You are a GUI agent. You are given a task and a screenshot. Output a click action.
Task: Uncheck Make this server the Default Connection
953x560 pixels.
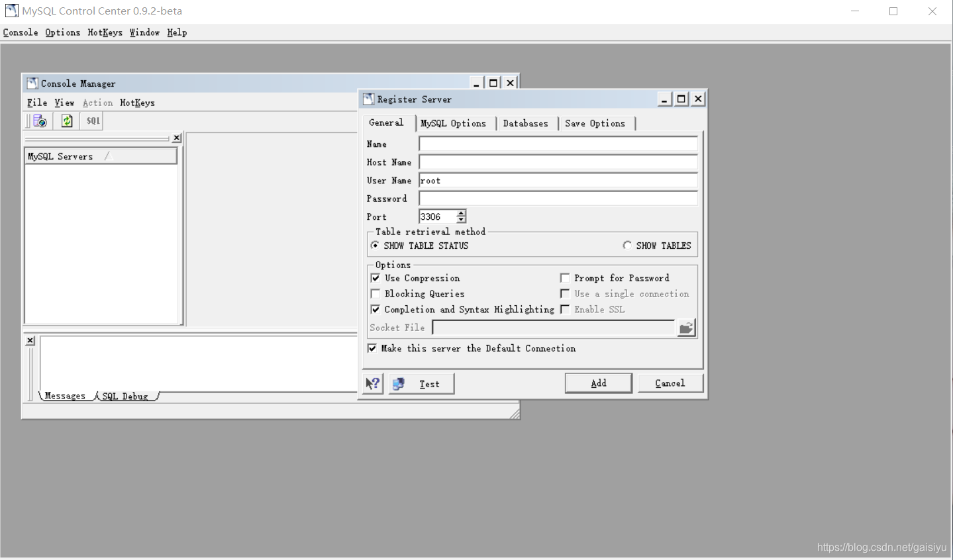click(x=372, y=348)
